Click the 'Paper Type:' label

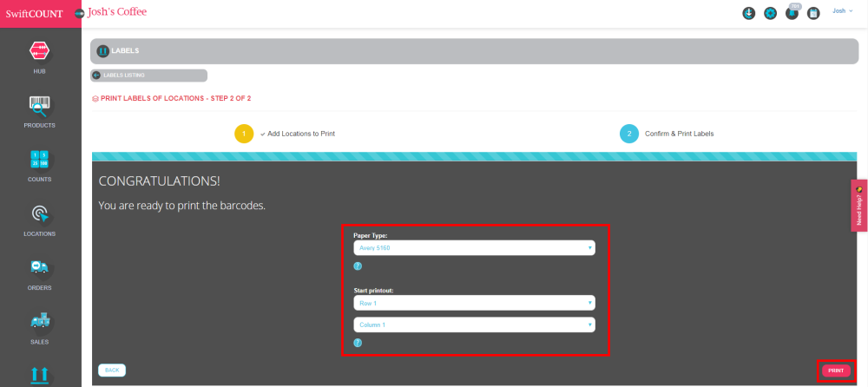pos(371,235)
